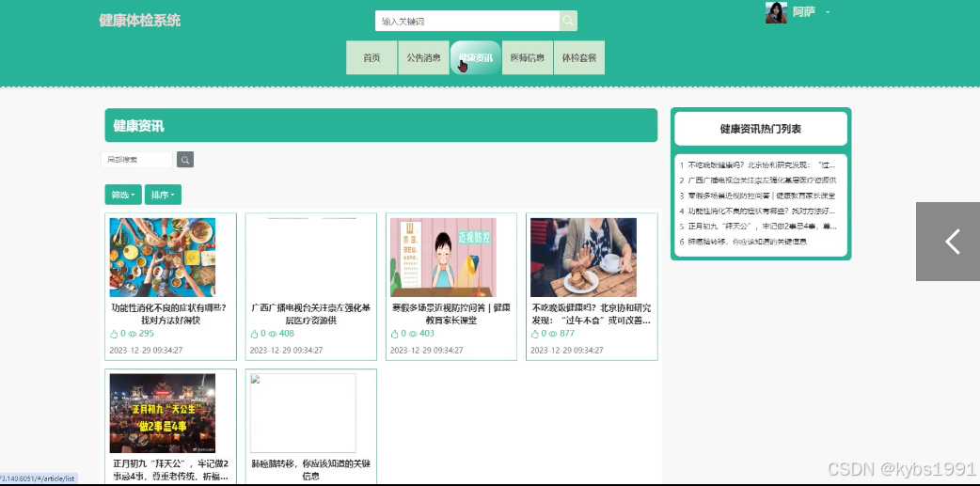Open the 体检套餐 navigation tab
Screen dimensions: 980x486
tap(578, 57)
